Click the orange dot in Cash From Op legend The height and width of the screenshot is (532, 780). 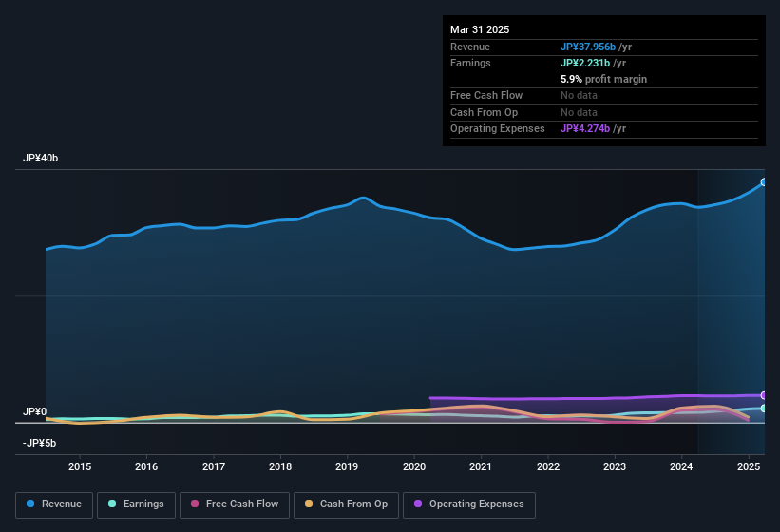(309, 503)
